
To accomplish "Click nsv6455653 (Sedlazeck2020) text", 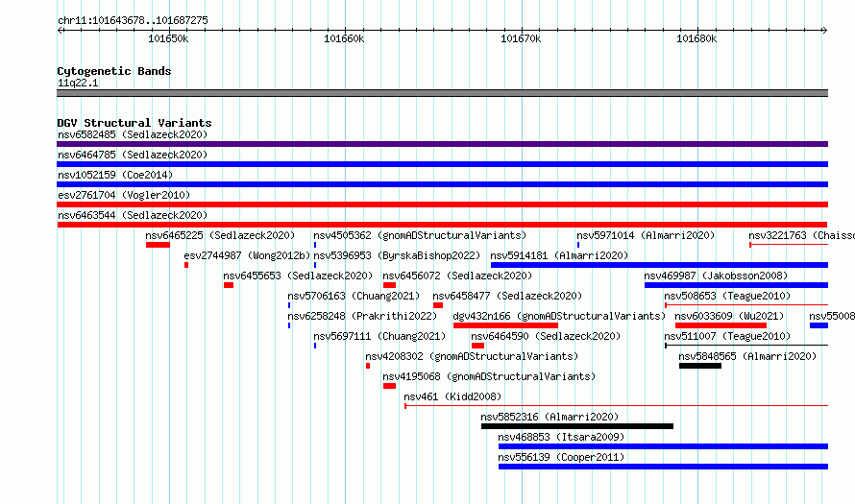I will [x=298, y=276].
